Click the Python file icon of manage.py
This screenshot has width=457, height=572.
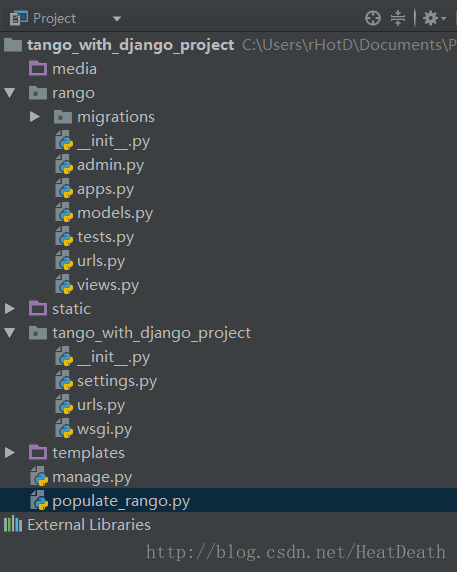point(39,476)
